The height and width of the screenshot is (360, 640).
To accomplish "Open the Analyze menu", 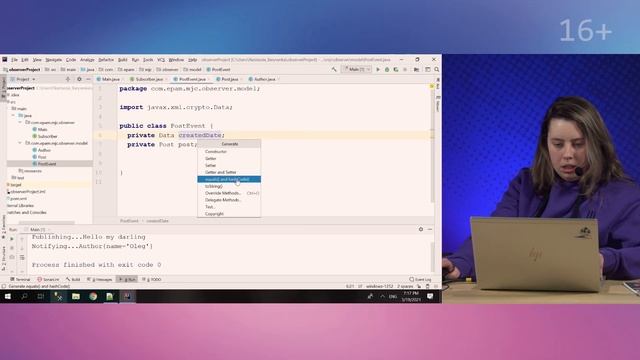I will click(87, 60).
